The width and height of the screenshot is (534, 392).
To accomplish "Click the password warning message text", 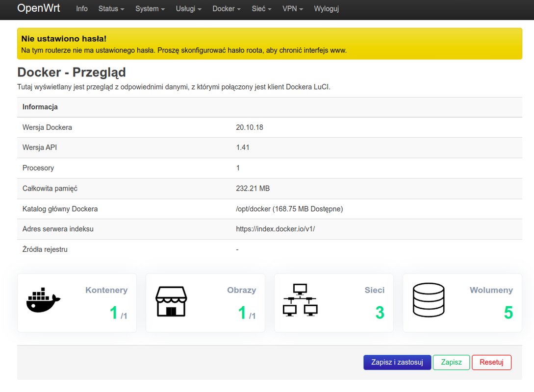I will click(184, 50).
